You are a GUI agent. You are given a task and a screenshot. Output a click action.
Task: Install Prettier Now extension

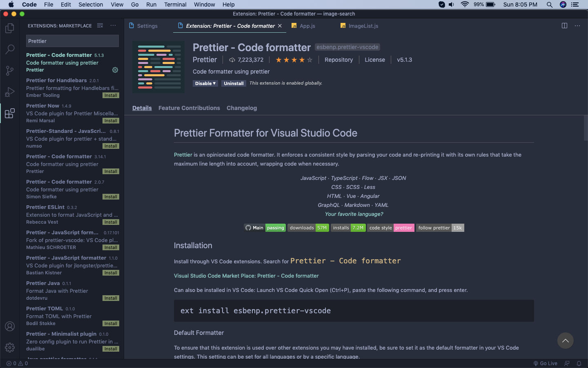[x=111, y=121]
